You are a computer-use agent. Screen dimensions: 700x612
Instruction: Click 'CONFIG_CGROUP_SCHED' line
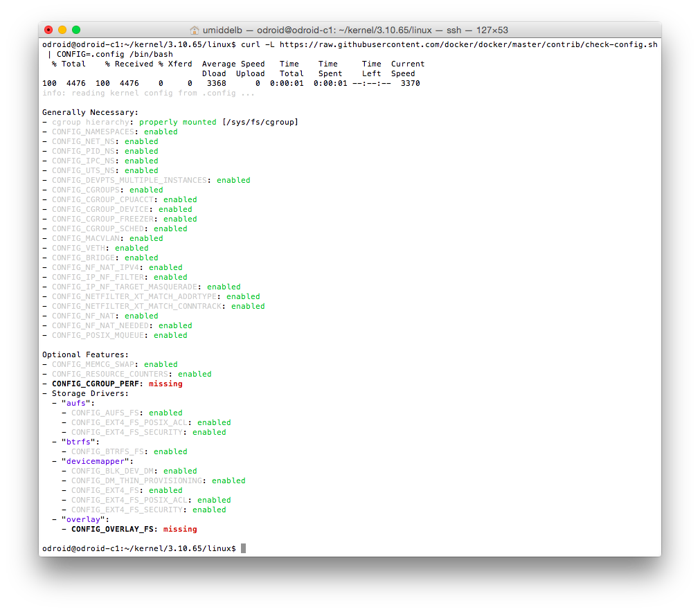coord(115,228)
